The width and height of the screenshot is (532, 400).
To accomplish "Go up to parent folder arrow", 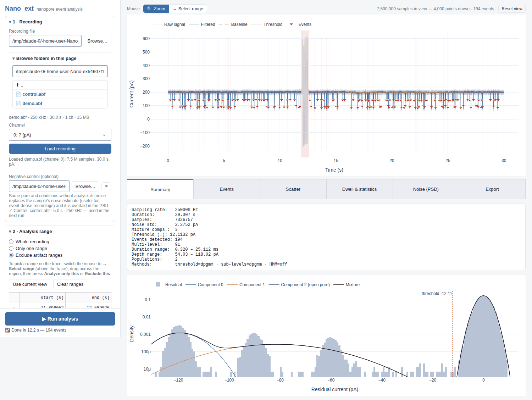I will (x=18, y=85).
